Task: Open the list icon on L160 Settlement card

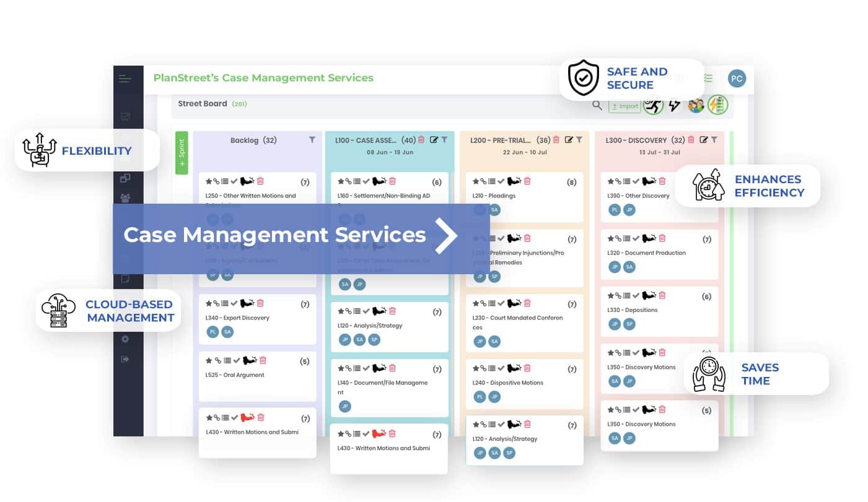Action: pyautogui.click(x=357, y=181)
